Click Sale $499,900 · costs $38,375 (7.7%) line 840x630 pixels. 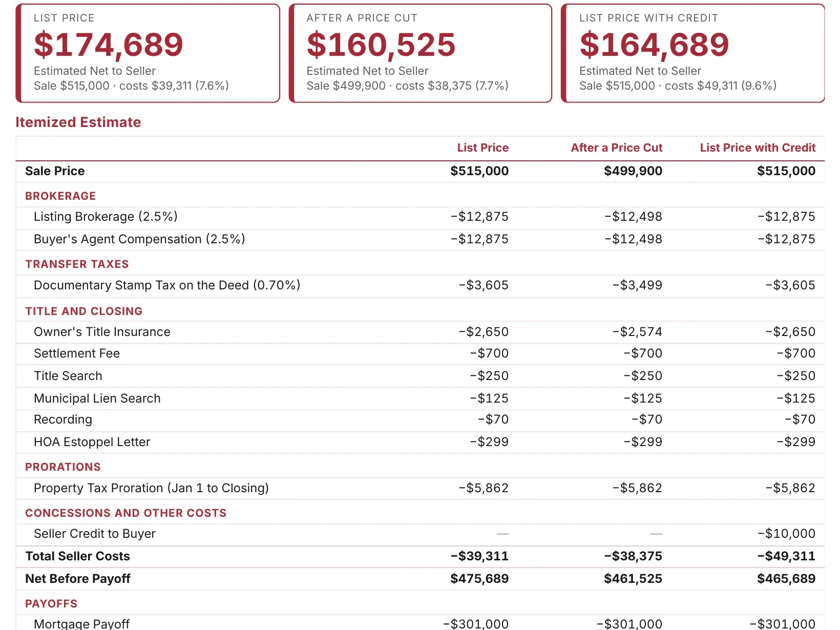(x=408, y=86)
